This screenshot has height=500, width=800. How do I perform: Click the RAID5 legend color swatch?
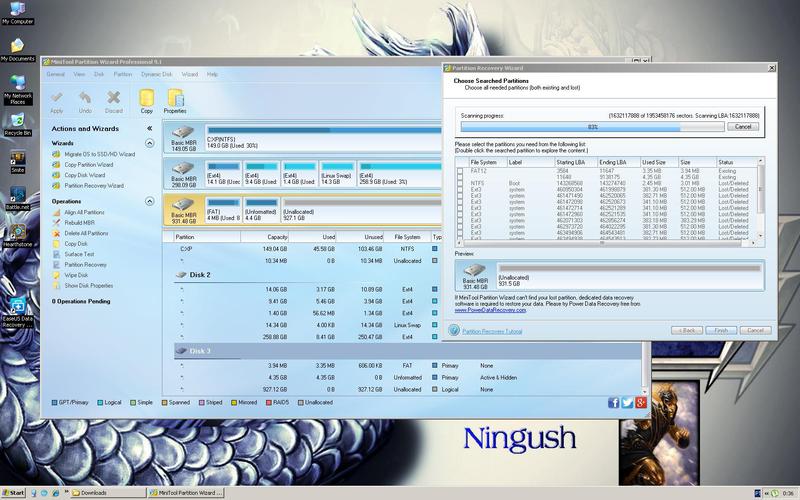coord(268,403)
